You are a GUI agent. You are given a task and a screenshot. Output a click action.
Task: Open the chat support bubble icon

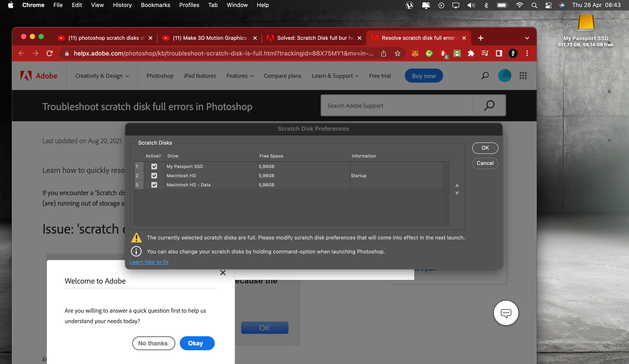[x=506, y=313]
